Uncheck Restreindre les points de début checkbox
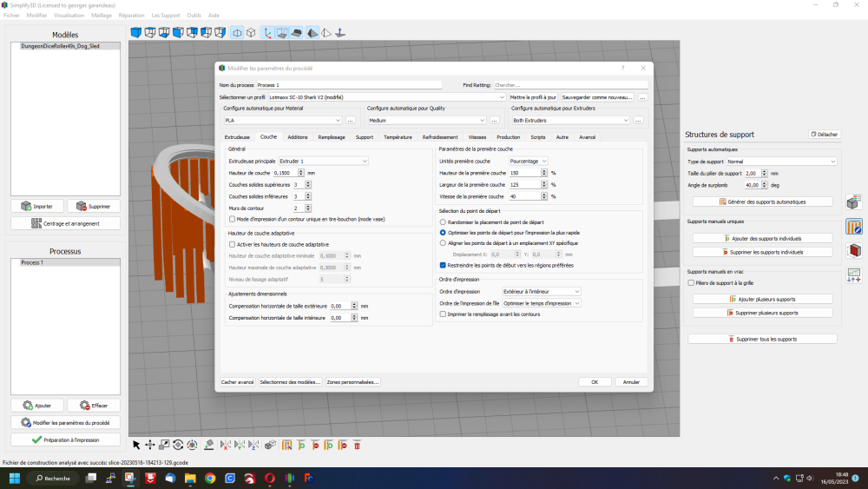 (x=443, y=265)
